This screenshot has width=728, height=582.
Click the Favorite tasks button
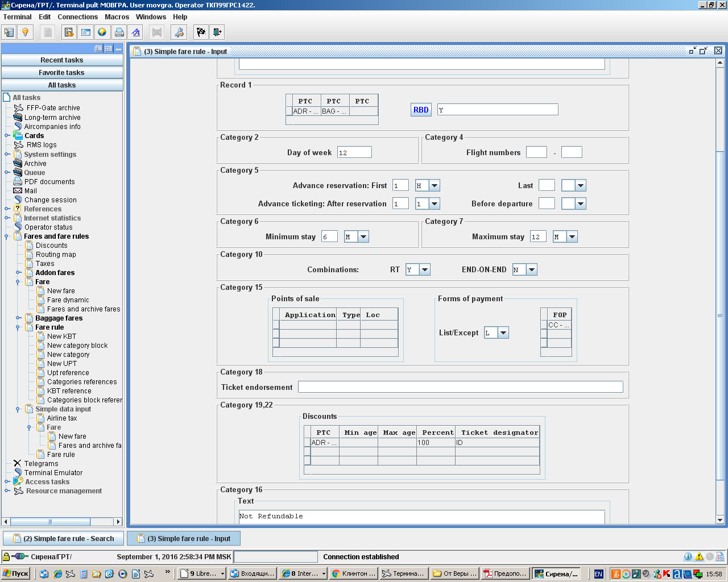[61, 73]
